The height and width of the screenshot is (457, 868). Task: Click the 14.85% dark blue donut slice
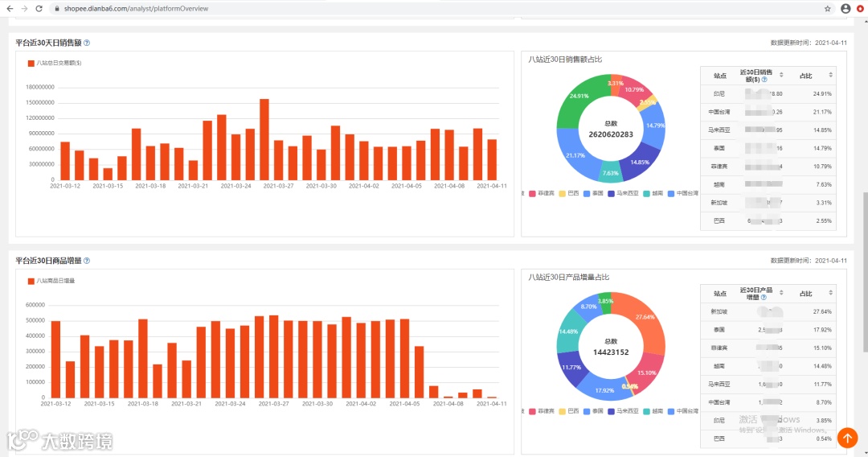click(x=641, y=162)
